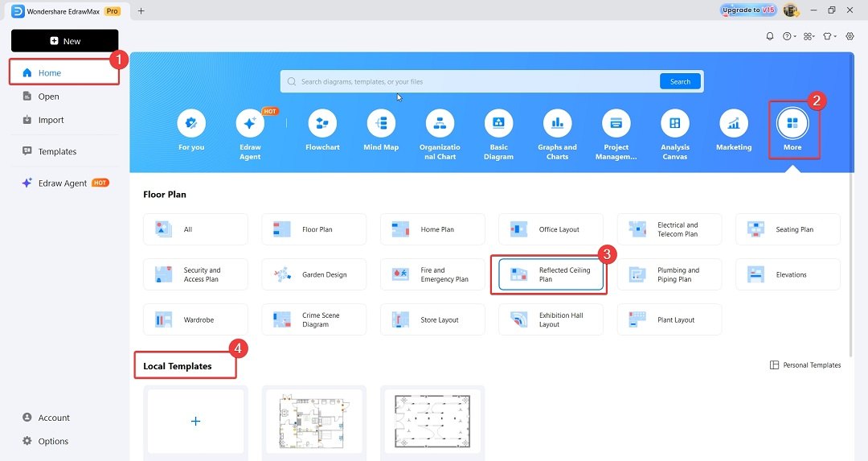
Task: Select the Crime Scene Diagram tile
Action: 314,319
